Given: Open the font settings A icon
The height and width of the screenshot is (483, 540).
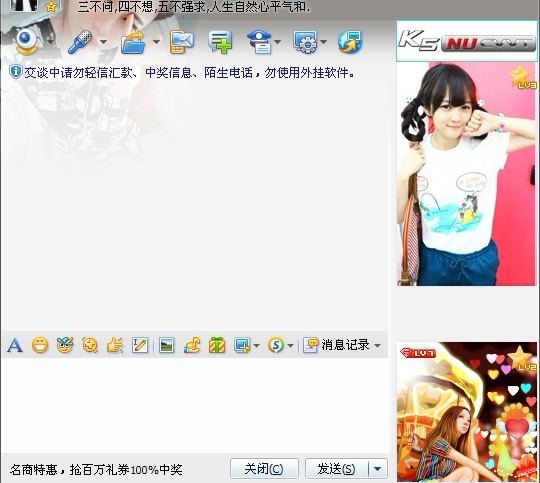Looking at the screenshot, I should click(15, 345).
